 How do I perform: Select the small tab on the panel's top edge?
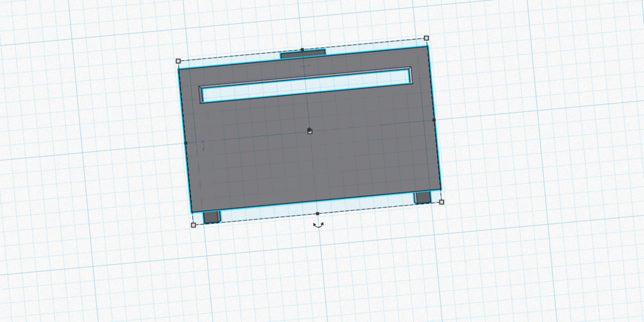(x=303, y=54)
